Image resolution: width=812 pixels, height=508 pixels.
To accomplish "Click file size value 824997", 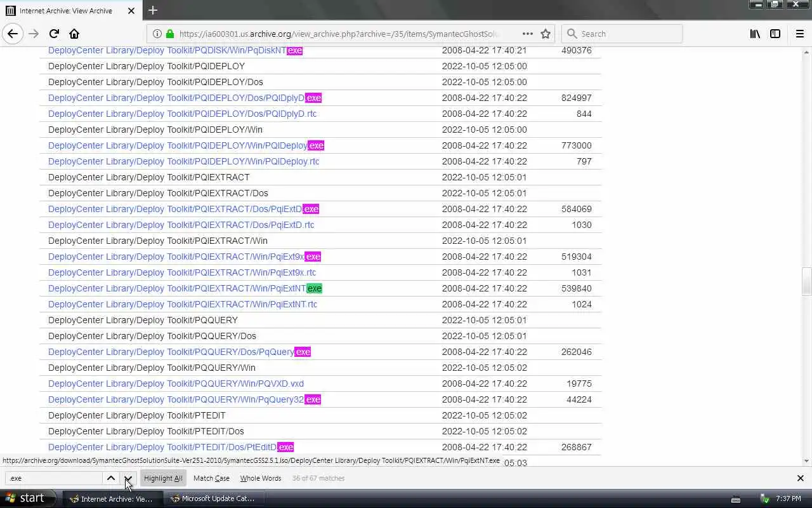I will click(x=576, y=98).
